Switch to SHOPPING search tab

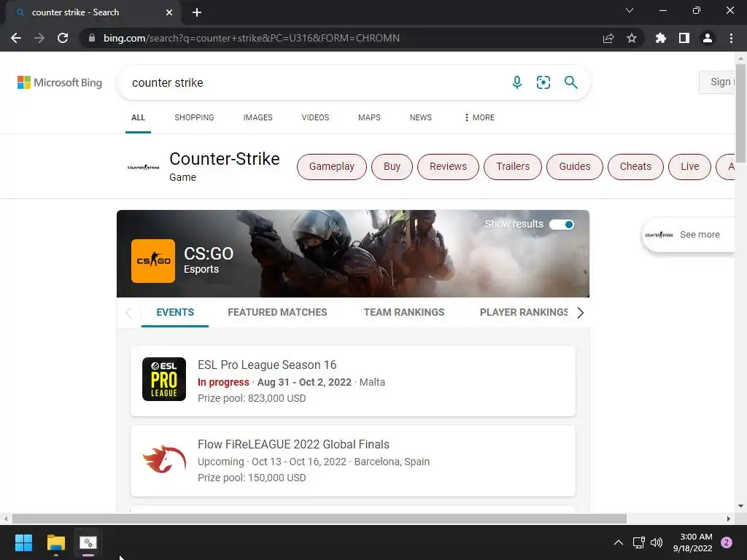194,117
